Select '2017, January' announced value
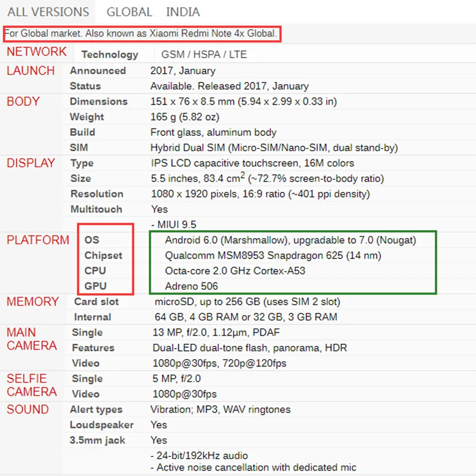Image resolution: width=476 pixels, height=476 pixels. point(183,71)
